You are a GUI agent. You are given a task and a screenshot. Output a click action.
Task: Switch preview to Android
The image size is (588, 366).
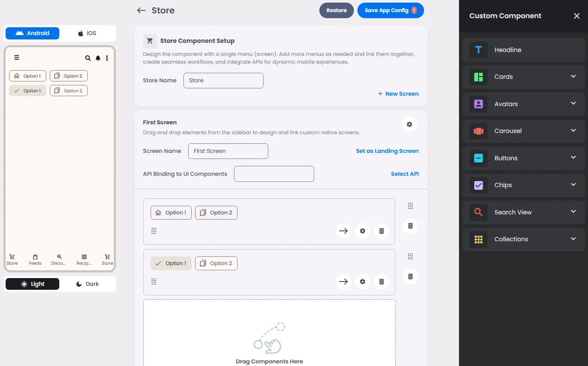pyautogui.click(x=32, y=33)
